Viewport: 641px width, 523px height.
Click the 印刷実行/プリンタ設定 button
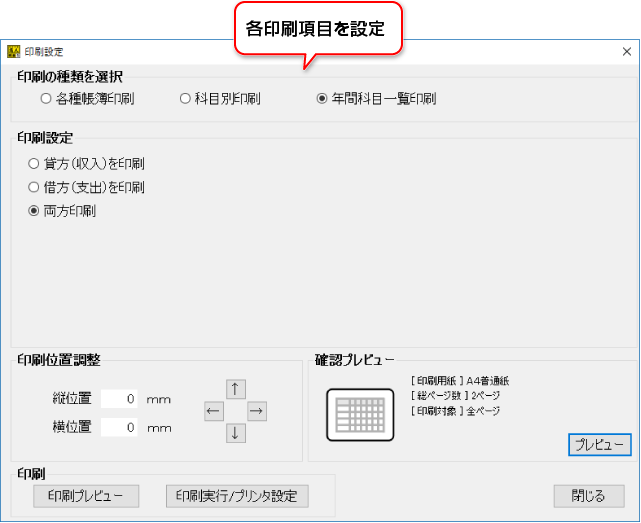click(236, 496)
